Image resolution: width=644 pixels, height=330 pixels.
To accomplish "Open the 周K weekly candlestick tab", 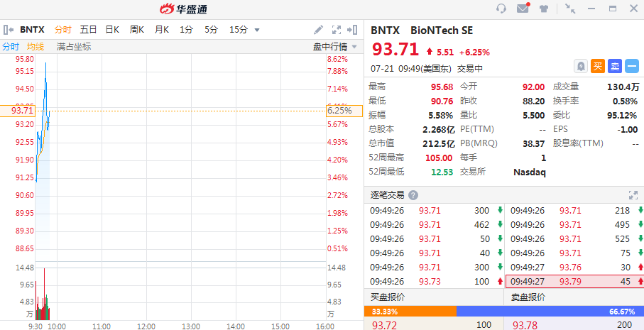I will [x=137, y=30].
